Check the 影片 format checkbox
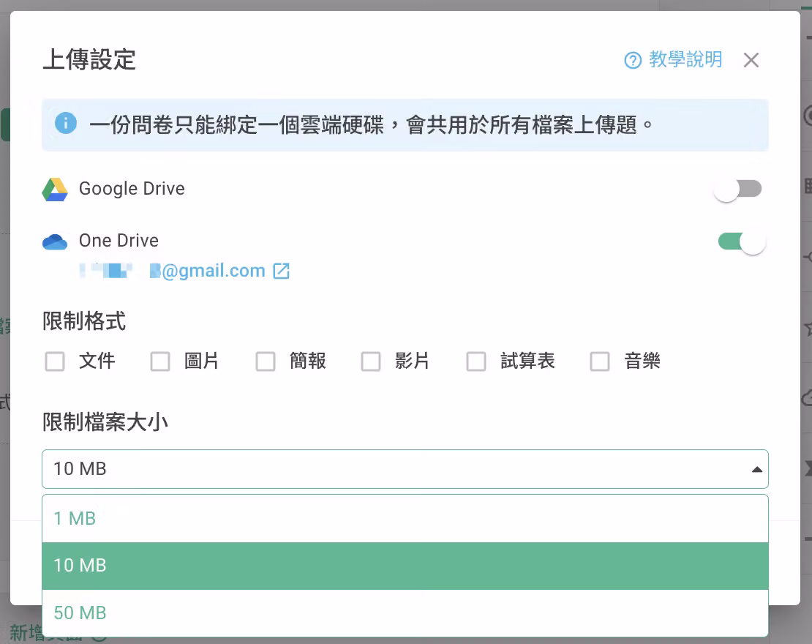 click(371, 361)
